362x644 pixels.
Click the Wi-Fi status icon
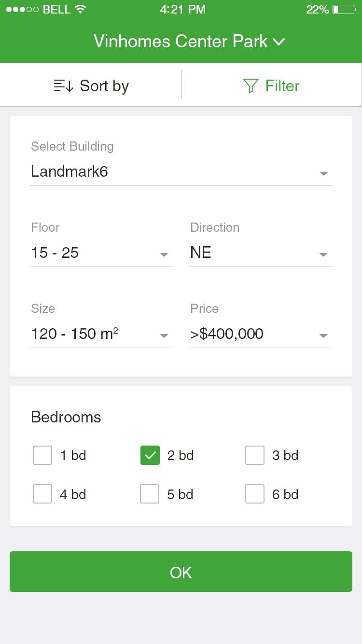81,9
